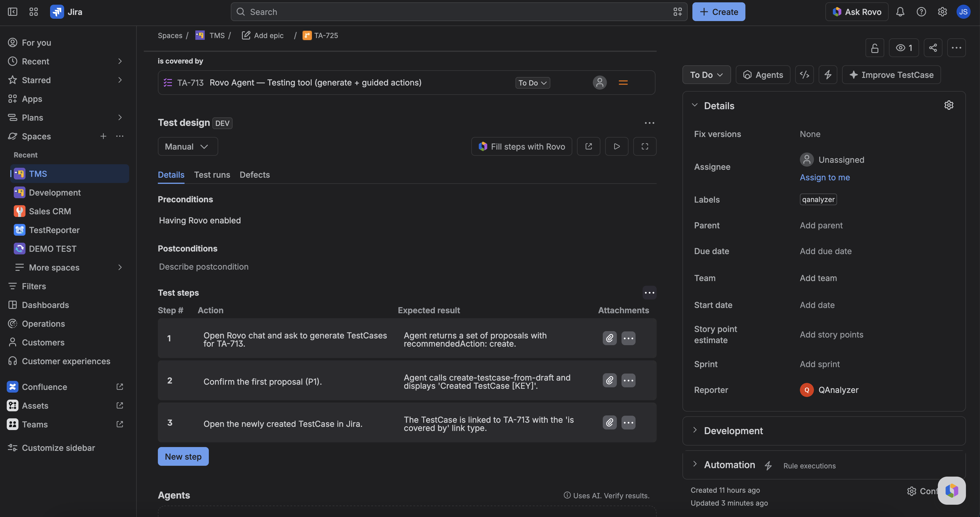Open the To Do status dropdown
Image resolution: width=980 pixels, height=517 pixels.
[706, 75]
